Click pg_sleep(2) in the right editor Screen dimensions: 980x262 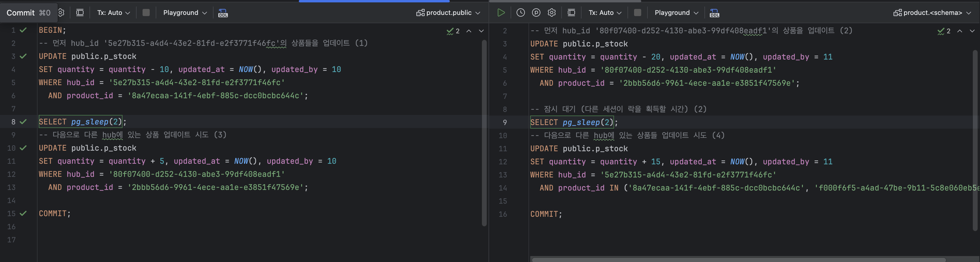pyautogui.click(x=588, y=122)
